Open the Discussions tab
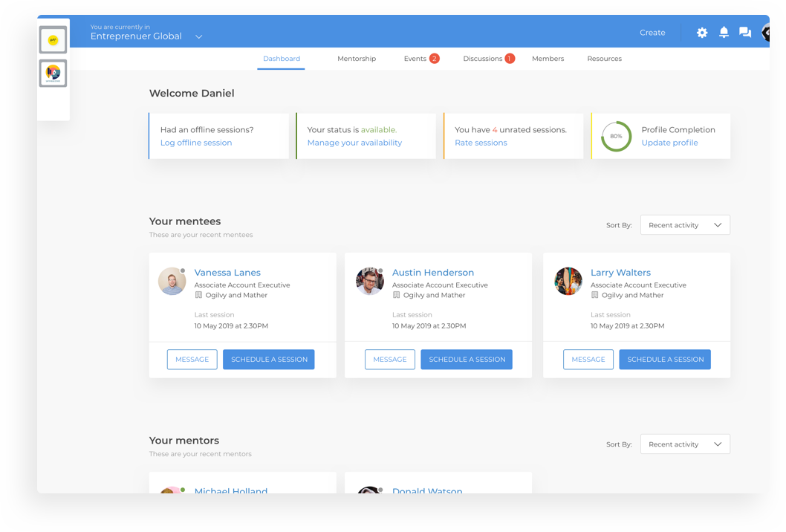This screenshot has width=786, height=532. (x=482, y=59)
